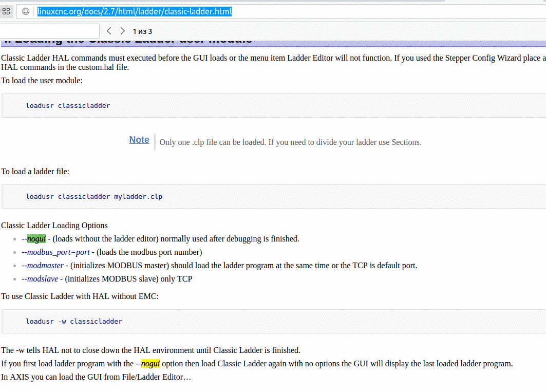Click the yellow highlighted nogui word
The image size is (546, 392).
(150, 363)
